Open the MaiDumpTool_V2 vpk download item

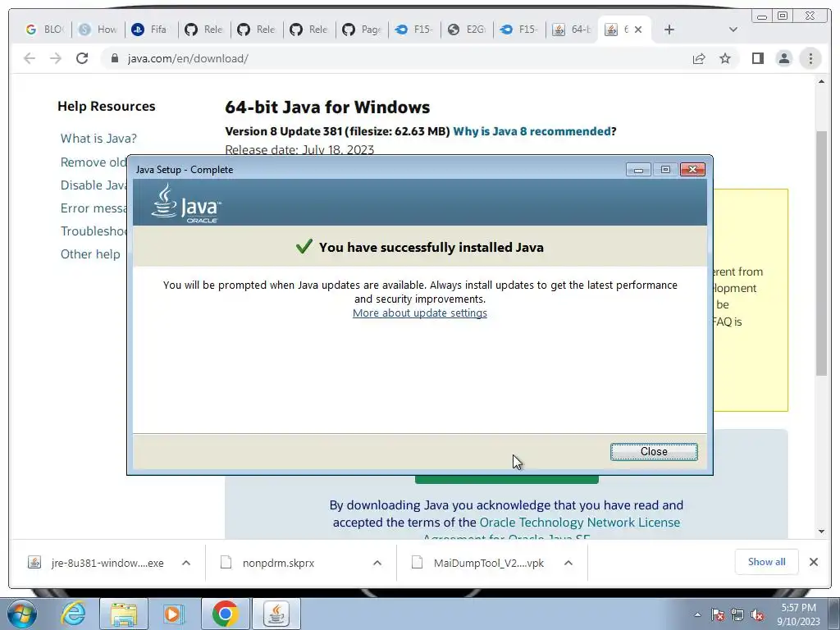[x=478, y=563]
